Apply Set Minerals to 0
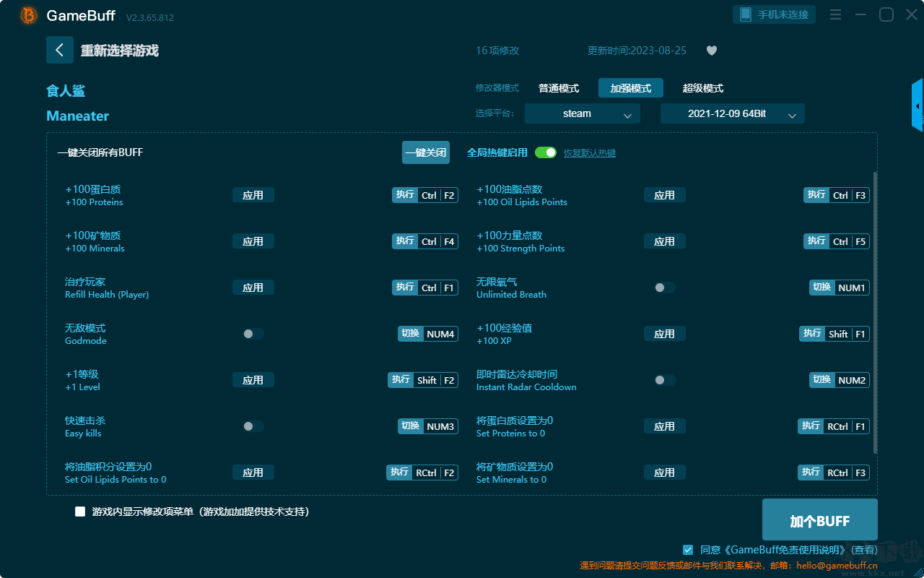This screenshot has width=924, height=578. (665, 473)
